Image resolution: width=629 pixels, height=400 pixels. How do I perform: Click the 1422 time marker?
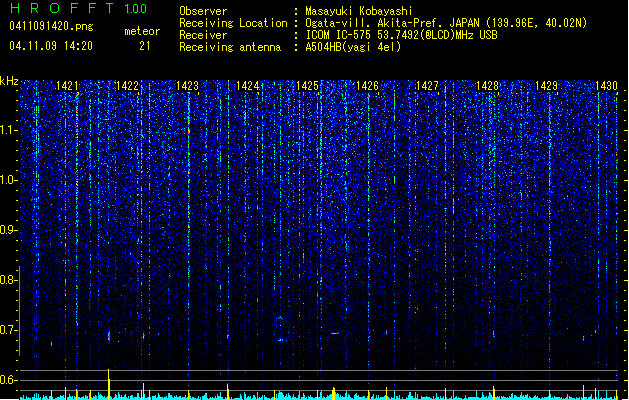point(127,86)
